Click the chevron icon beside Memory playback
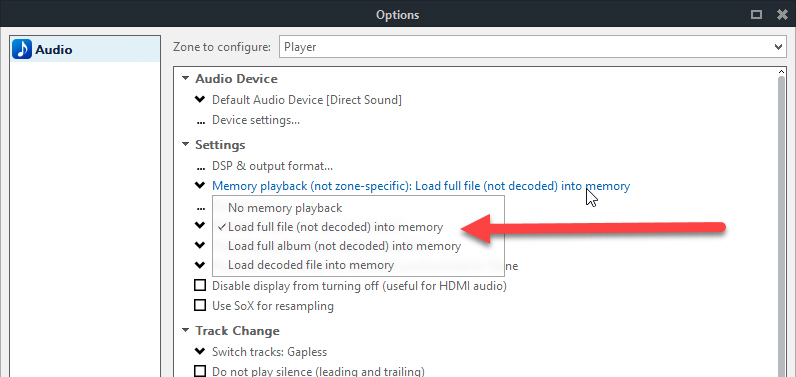Viewport: 796px width, 377px height. tap(200, 186)
